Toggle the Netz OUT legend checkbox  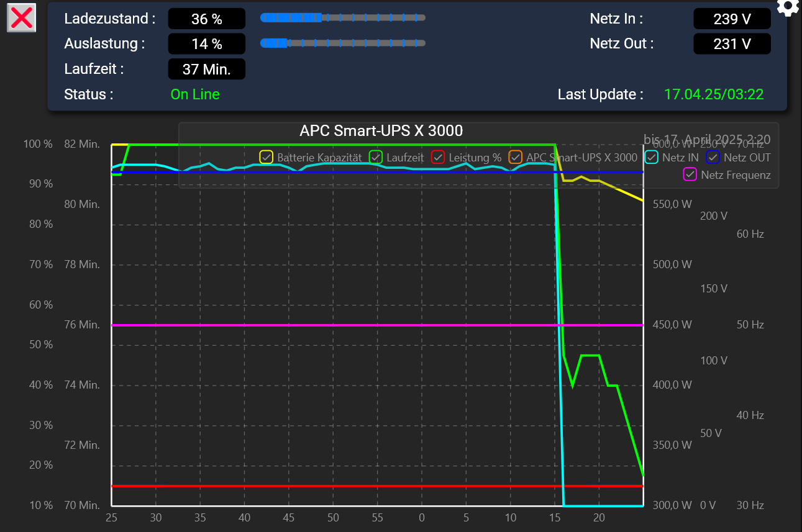point(713,157)
